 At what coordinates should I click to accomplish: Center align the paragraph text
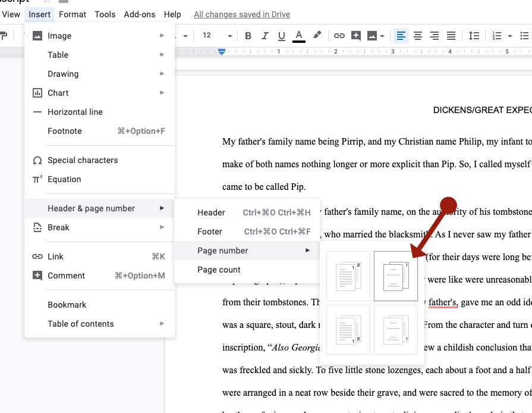[418, 35]
